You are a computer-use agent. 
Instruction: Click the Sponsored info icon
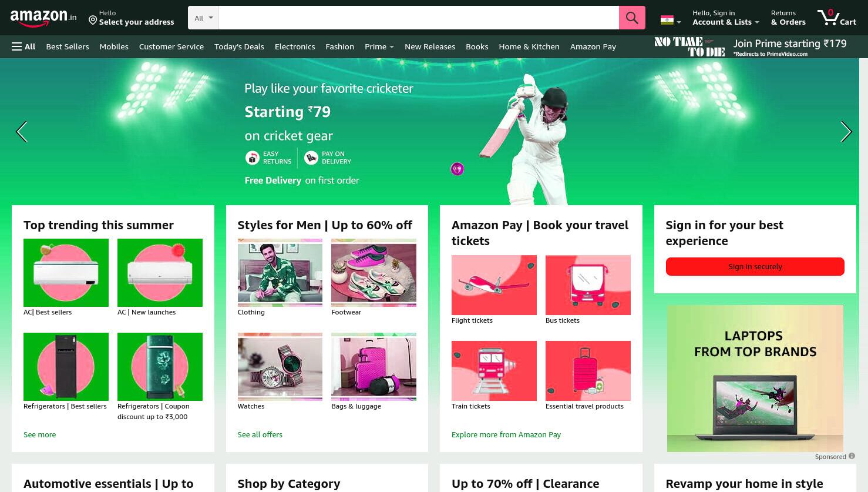point(852,456)
